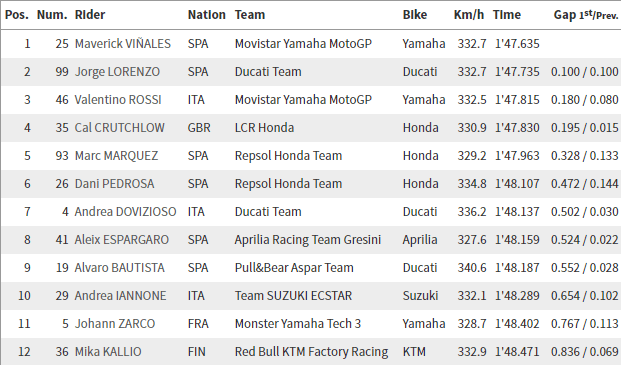Screen dimensions: 622x365
Task: Click the Nation column header
Action: point(206,15)
